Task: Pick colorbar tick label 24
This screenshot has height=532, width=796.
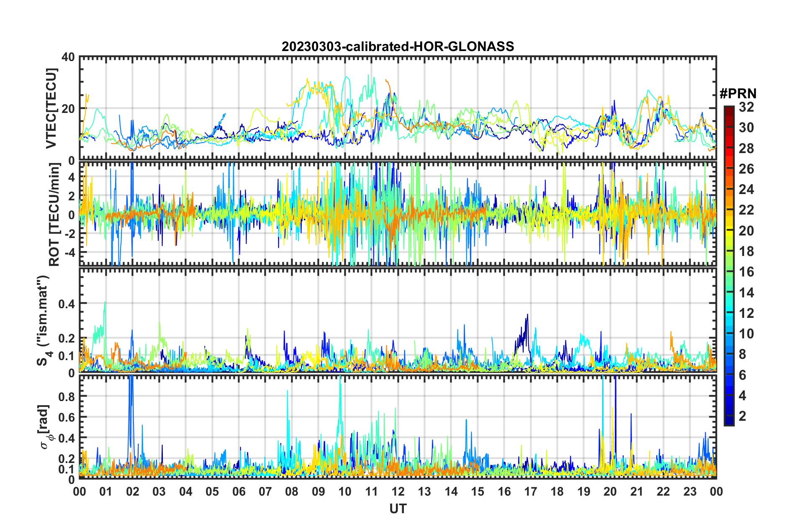Action: coord(746,189)
